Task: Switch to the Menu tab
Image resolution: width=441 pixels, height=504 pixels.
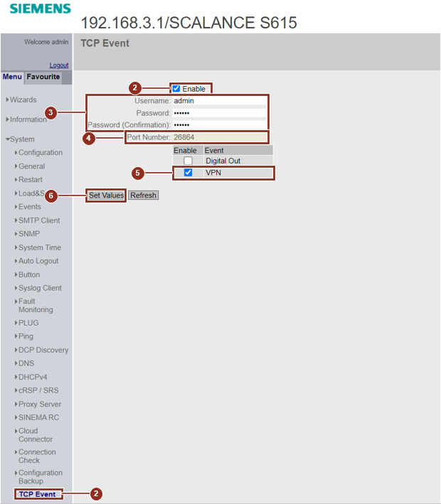Action: pyautogui.click(x=12, y=77)
